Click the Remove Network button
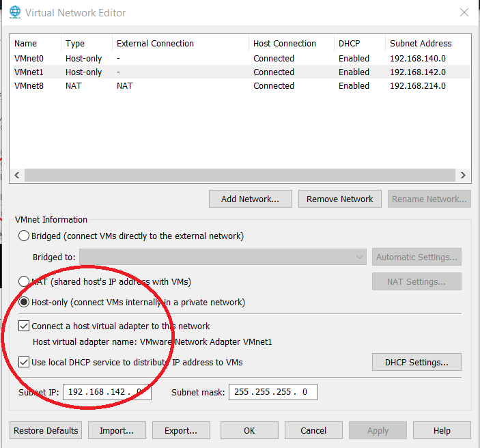Viewport: 480px width, 448px height. [x=339, y=199]
